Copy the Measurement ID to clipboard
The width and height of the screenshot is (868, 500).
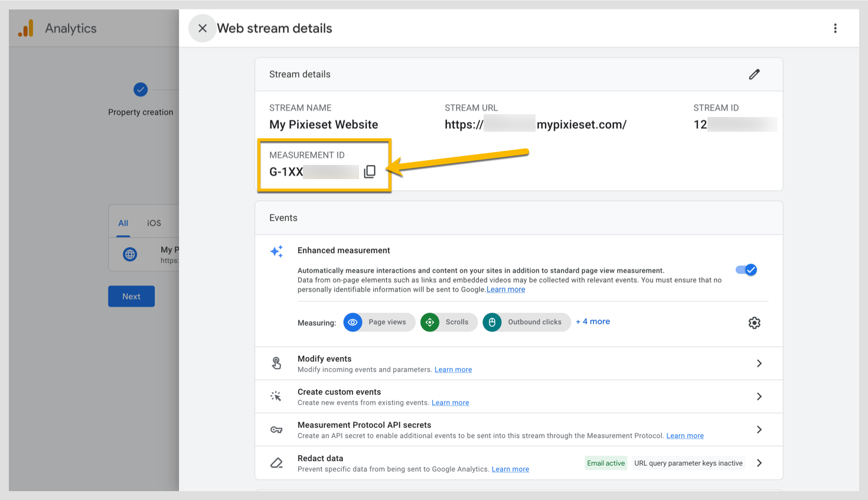pos(370,171)
